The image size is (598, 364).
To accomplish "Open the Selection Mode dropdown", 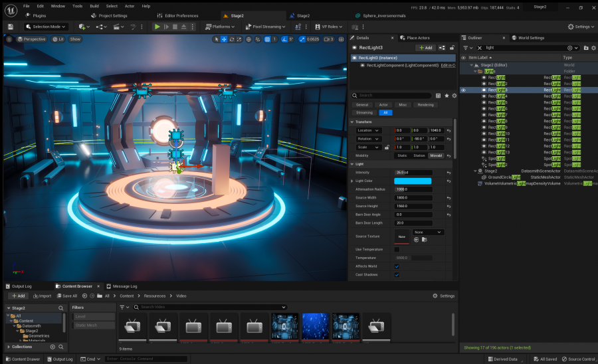I will pos(46,27).
